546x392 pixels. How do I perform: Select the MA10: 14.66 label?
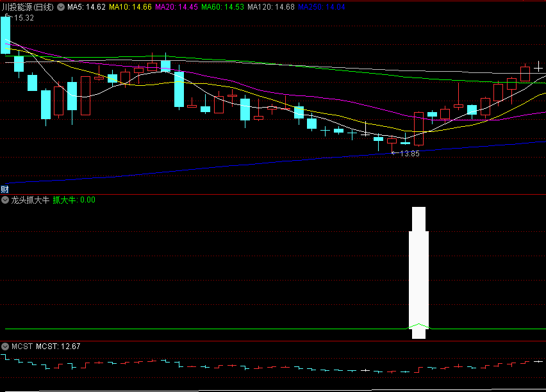130,7
